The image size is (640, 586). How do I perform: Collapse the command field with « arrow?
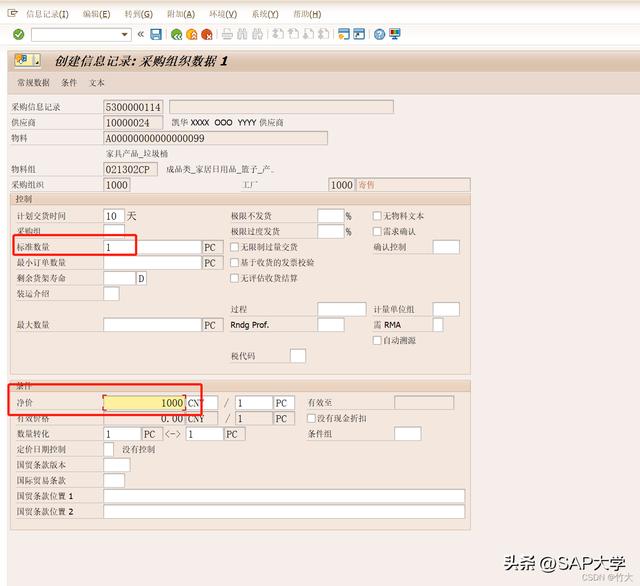click(140, 34)
